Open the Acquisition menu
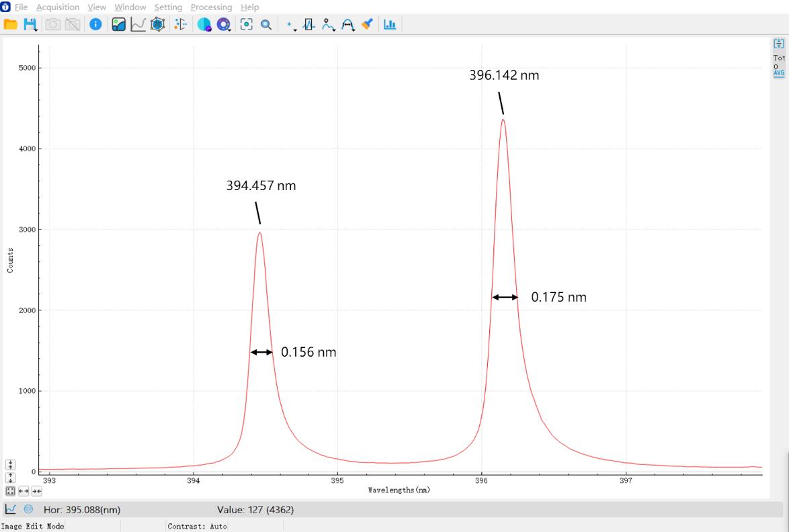The width and height of the screenshot is (789, 532). pyautogui.click(x=57, y=7)
